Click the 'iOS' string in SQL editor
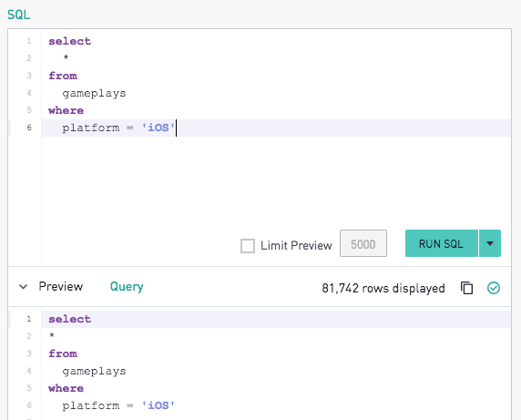Screen dimensions: 521x420 coord(158,128)
